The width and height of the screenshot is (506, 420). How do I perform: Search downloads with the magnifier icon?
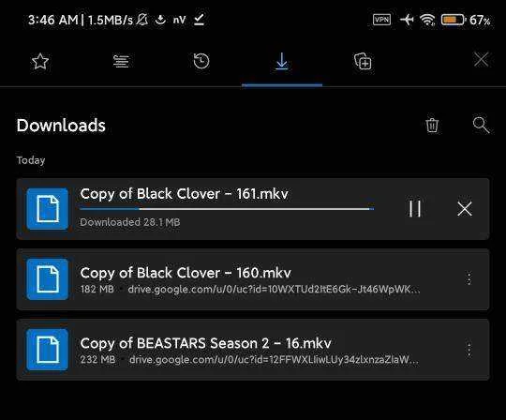point(481,126)
